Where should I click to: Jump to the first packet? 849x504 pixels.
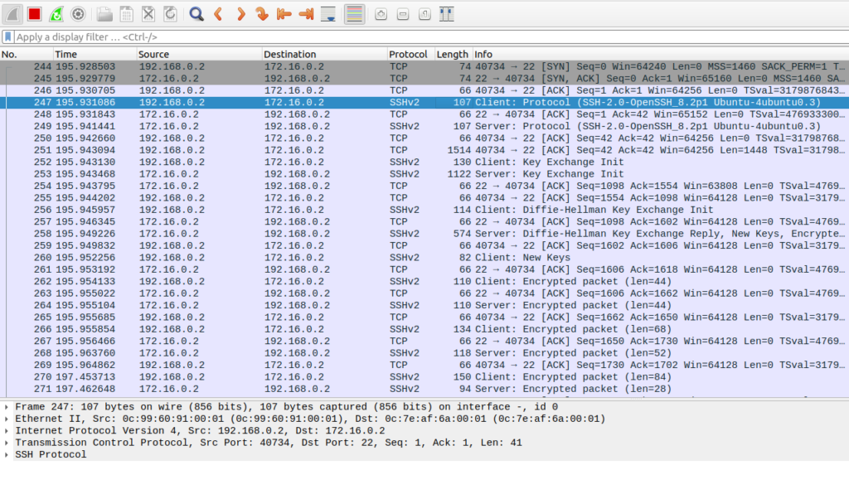click(x=284, y=14)
